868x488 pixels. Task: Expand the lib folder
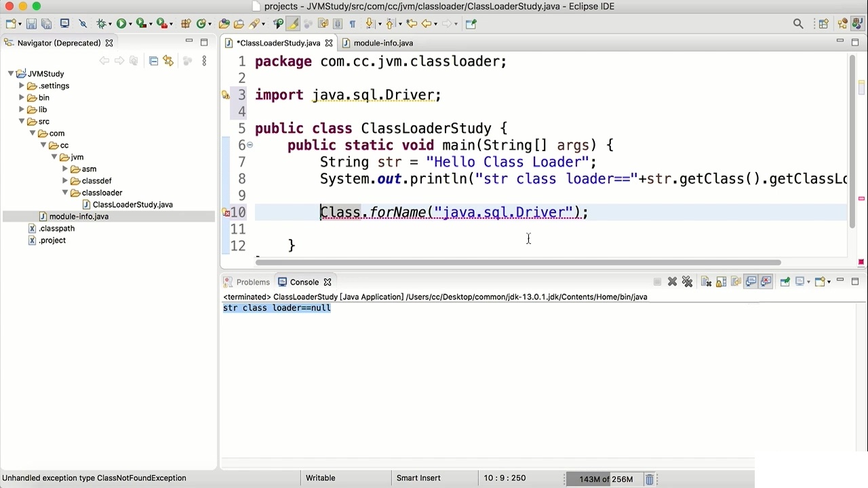click(x=22, y=110)
